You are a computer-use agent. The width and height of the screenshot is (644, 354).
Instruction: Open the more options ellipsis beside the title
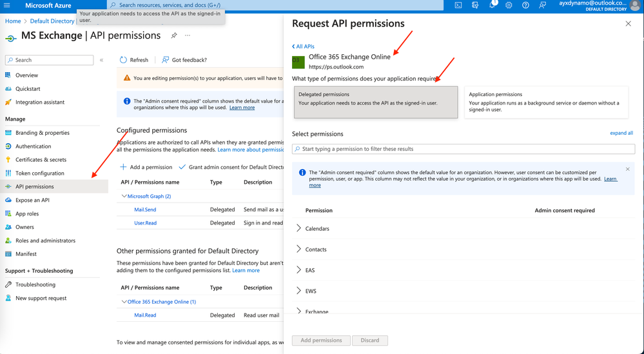pyautogui.click(x=188, y=35)
